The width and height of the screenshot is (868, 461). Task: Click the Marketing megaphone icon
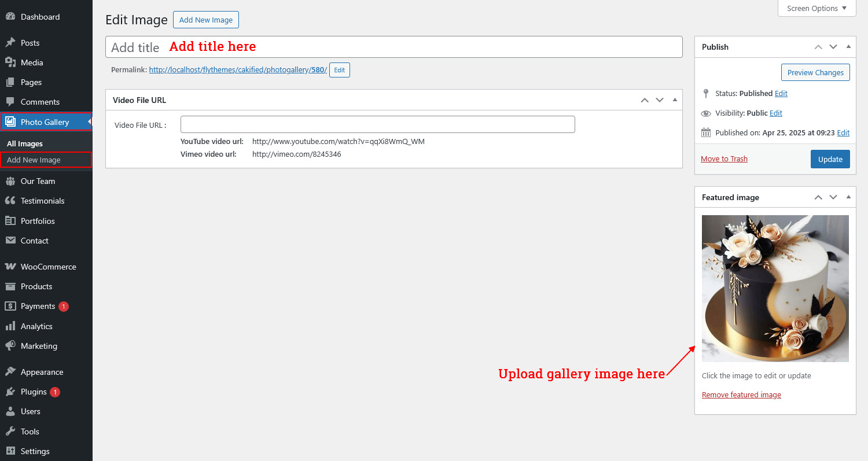(10, 346)
